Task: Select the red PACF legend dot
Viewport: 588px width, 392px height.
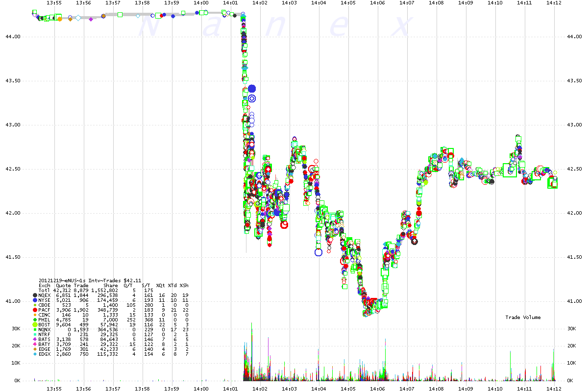Action: point(34,310)
